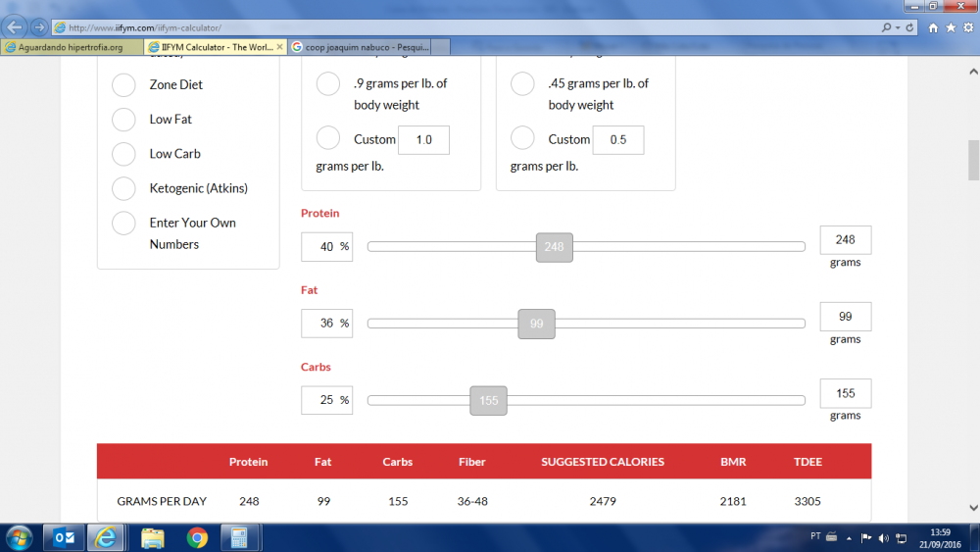Screen dimensions: 980x552
Task: Open the Calculator app in taskbar
Action: click(x=237, y=537)
